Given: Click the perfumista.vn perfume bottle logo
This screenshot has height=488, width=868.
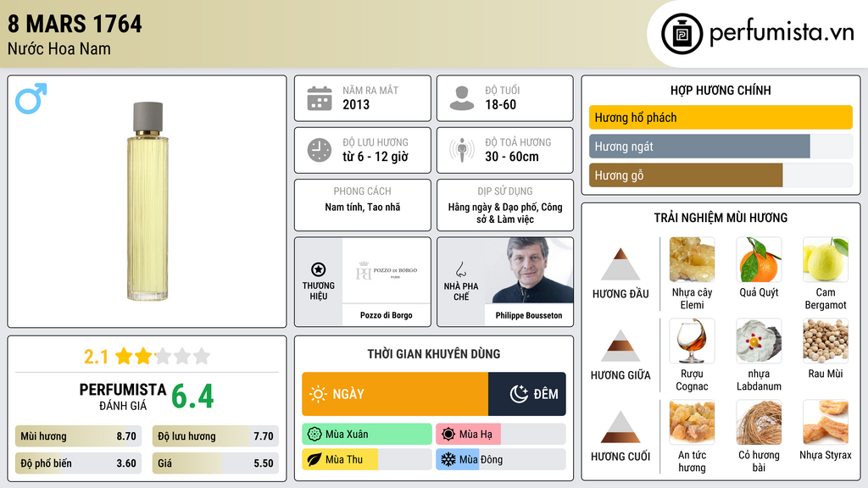Looking at the screenshot, I should (x=682, y=34).
